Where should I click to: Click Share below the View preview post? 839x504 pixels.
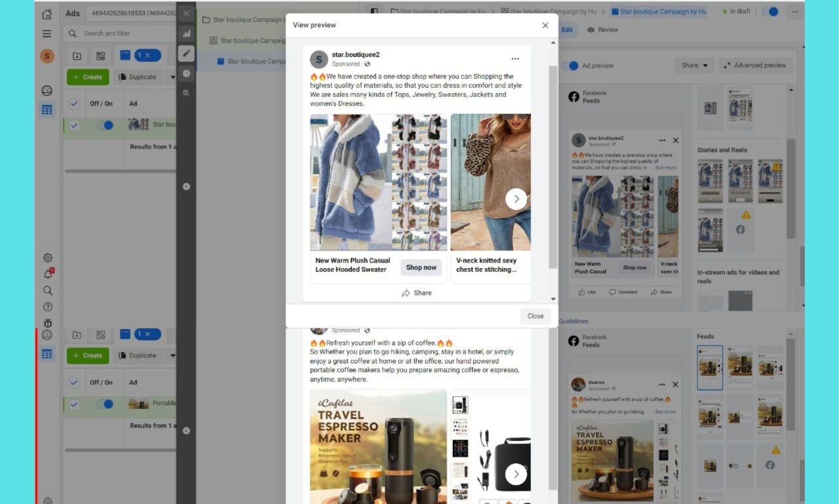[417, 293]
